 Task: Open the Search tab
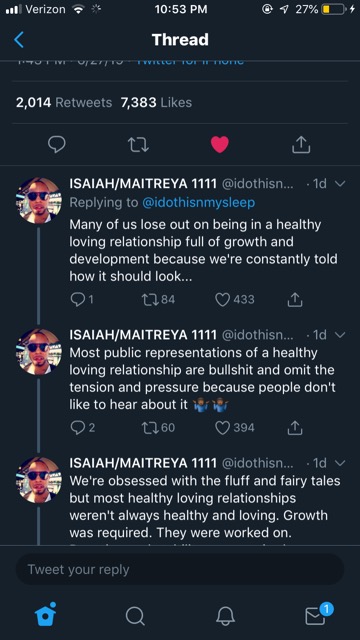click(x=135, y=616)
